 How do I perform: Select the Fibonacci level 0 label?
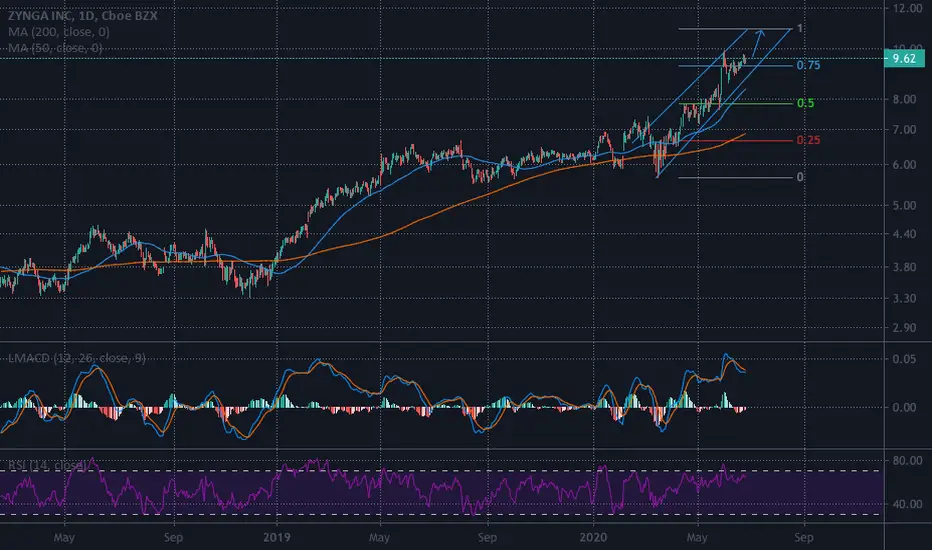point(800,177)
